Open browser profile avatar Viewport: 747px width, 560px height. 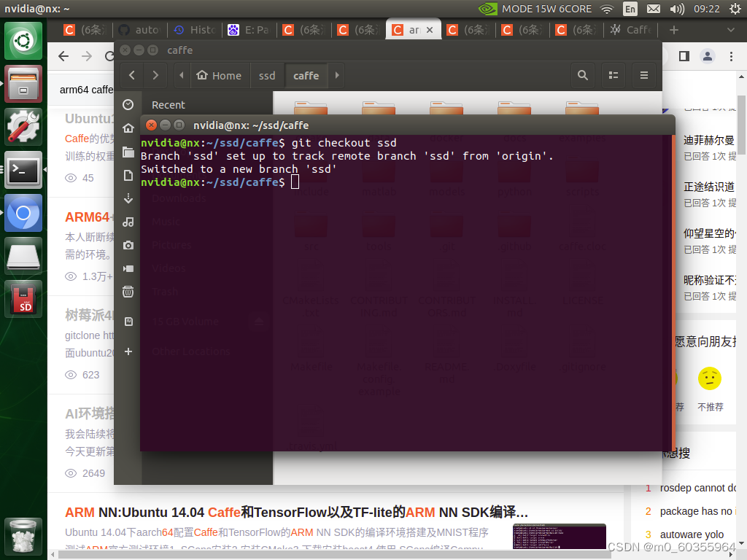[708, 56]
